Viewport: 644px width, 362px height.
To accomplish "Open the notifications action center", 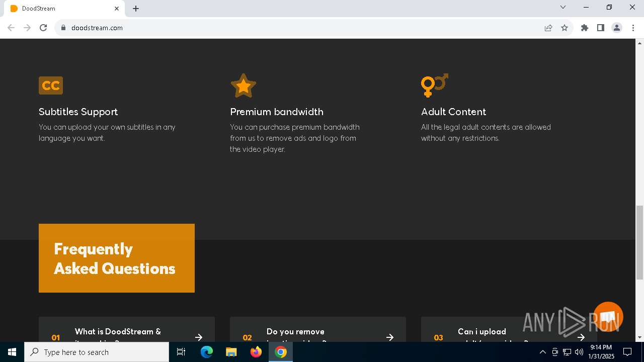I will 627,352.
